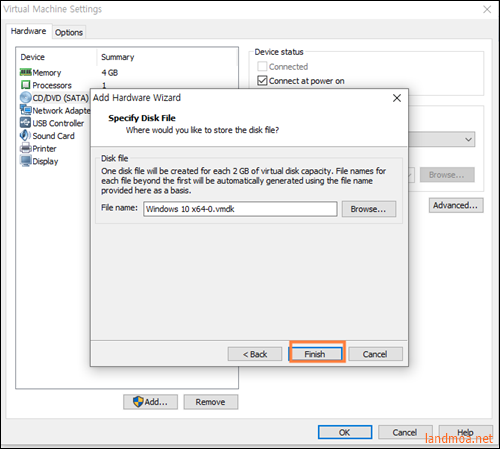Select the Processors device icon
Image resolution: width=500 pixels, height=449 pixels.
coord(26,85)
